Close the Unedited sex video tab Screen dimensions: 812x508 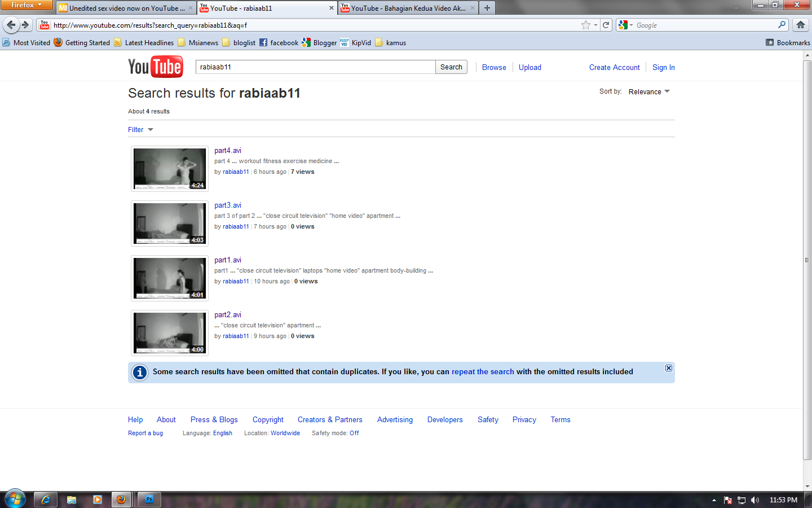(x=191, y=8)
